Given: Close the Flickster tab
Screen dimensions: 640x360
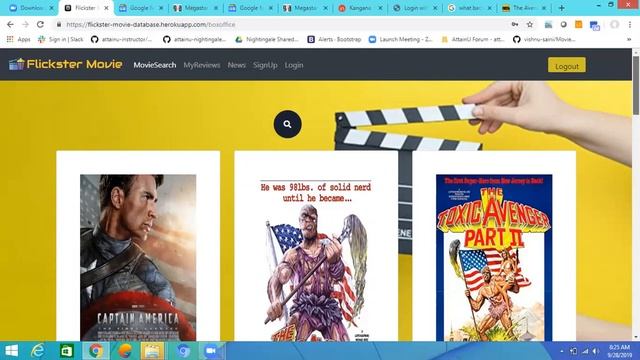Looking at the screenshot, I should 107,8.
